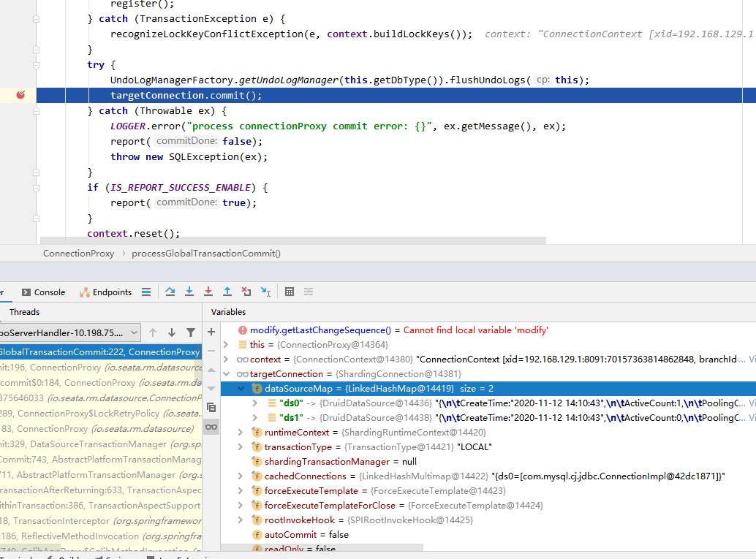Screen dimensions: 756x559
Task: Click the fold marker beside the IS_REPORT_SUCCESS_ENABLE line
Action: tap(36, 188)
